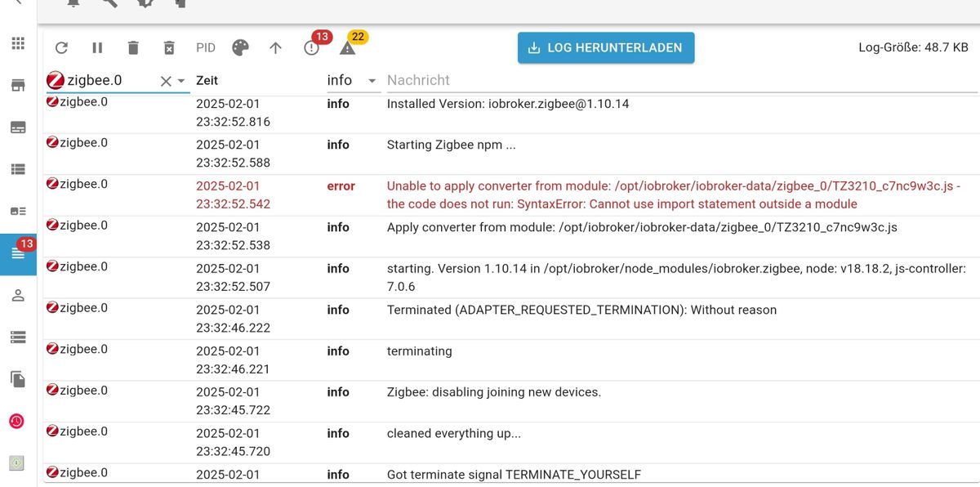Select the Terminated ADAPTER_REQUESTED_TERMINATION message
The image size is (980, 487).
(x=581, y=310)
